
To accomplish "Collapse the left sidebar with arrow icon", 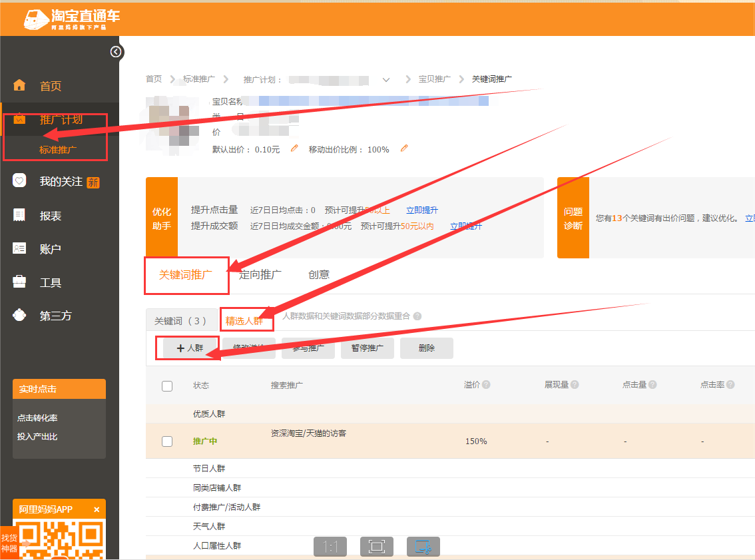I will 117,52.
